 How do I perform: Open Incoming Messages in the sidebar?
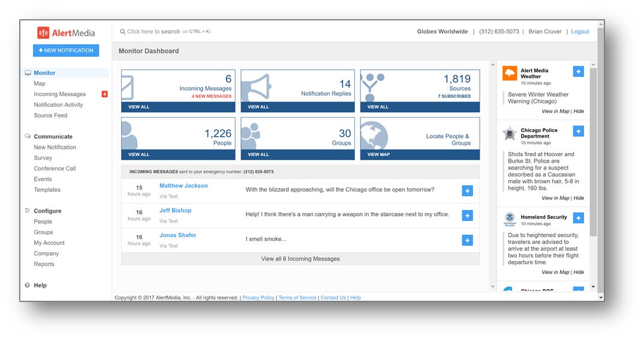click(59, 94)
